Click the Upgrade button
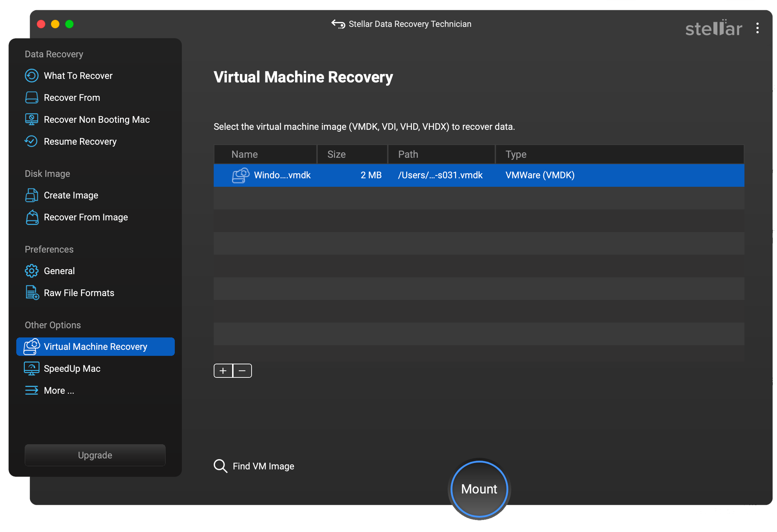This screenshot has height=532, width=777. pyautogui.click(x=96, y=455)
